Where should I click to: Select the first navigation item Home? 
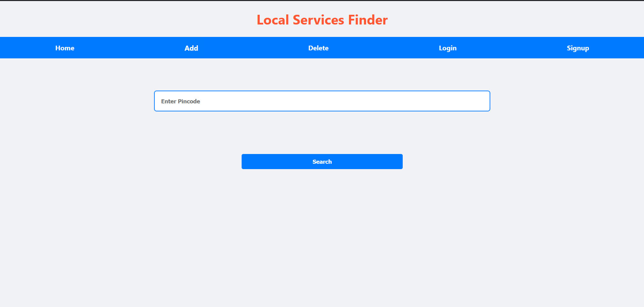[x=65, y=48]
